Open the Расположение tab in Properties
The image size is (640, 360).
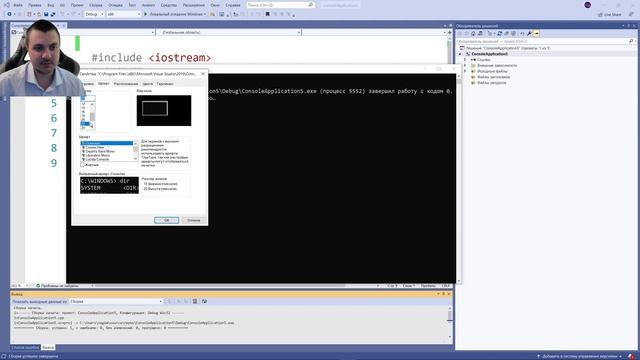click(126, 84)
